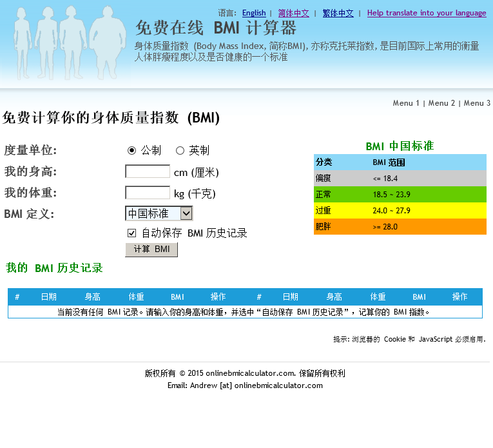Focus the height cm input field
The image size is (493, 448).
[148, 171]
